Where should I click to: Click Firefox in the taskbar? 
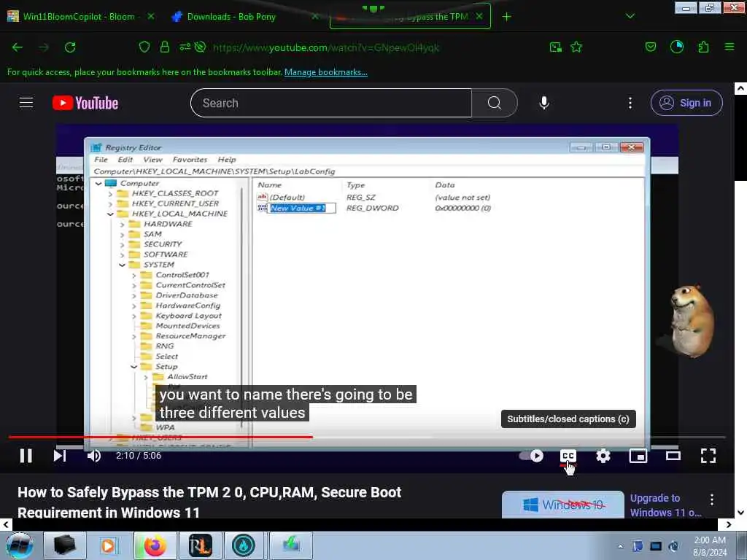click(155, 545)
